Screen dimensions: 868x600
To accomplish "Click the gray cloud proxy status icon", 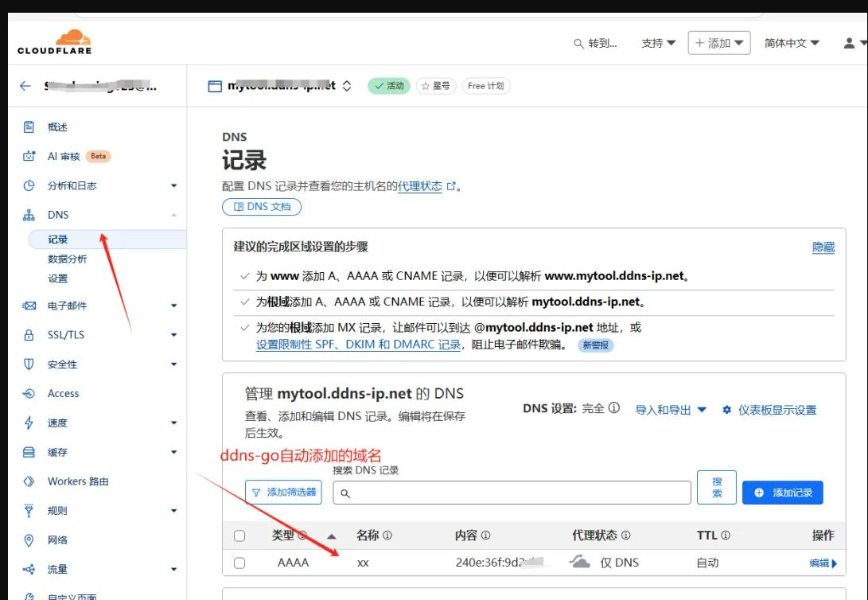I will click(579, 561).
